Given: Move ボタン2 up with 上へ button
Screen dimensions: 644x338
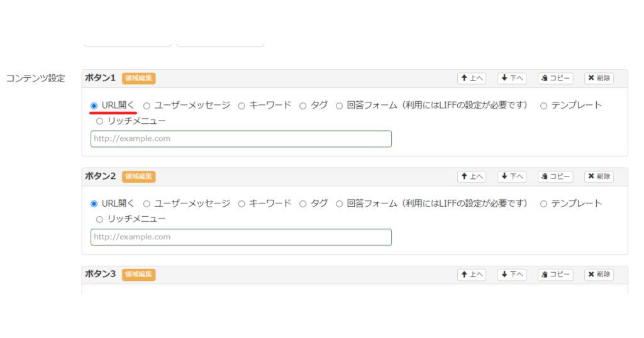Looking at the screenshot, I should [472, 177].
